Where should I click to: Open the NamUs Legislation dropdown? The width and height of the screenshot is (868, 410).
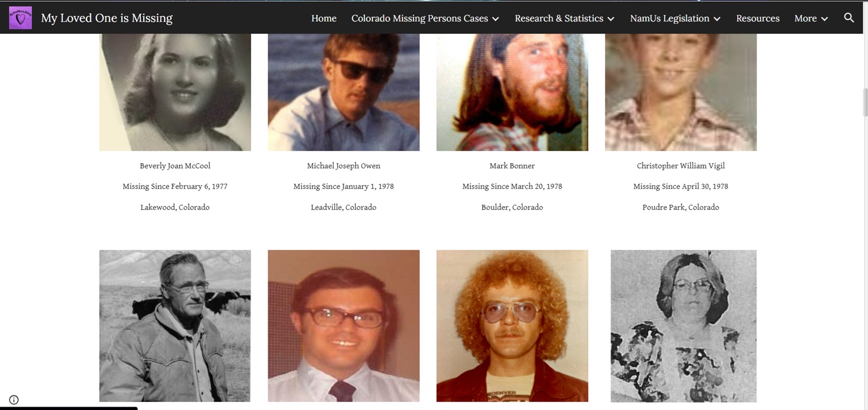675,18
